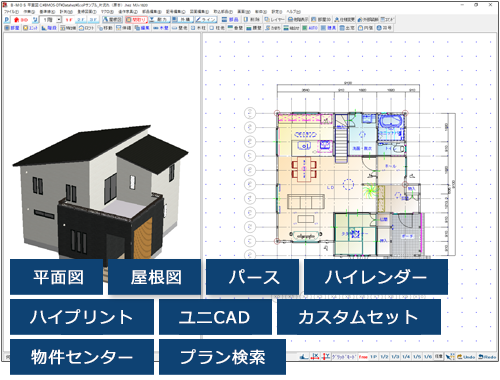Switch to the 1F floor button

[69, 20]
